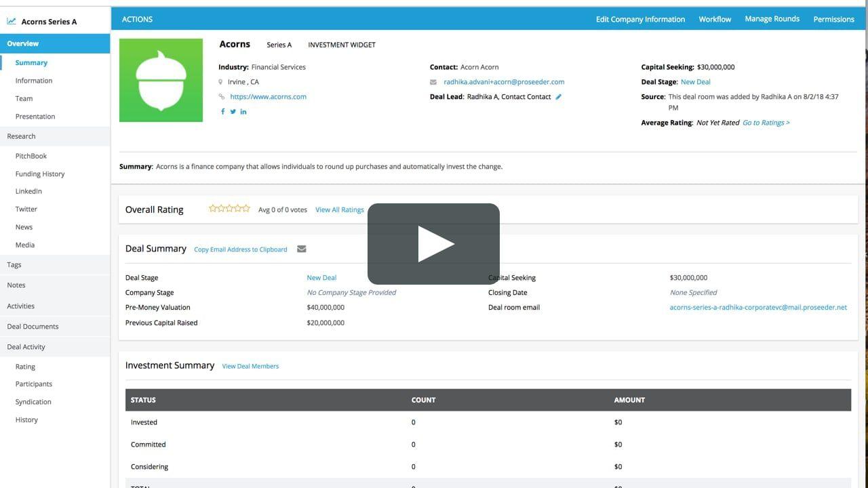
Task: Click Go to Ratings link
Action: [766, 123]
